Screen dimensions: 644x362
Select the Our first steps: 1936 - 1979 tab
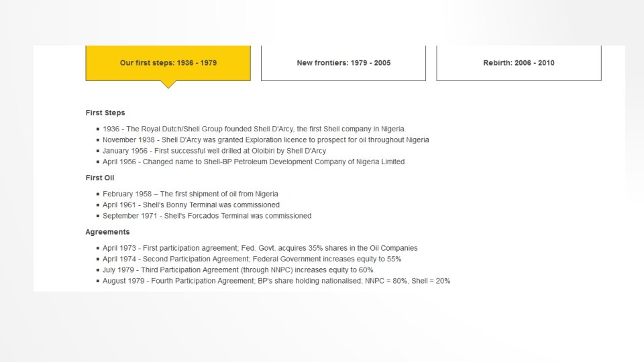tap(168, 63)
